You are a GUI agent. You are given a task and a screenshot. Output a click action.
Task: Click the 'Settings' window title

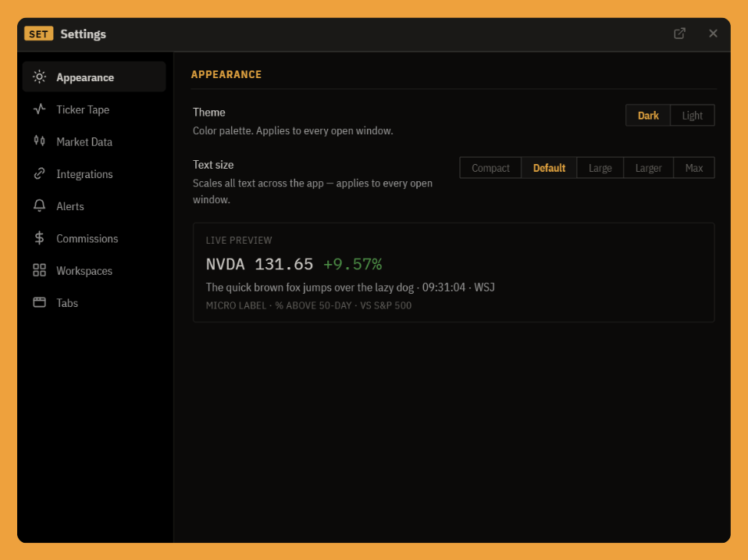click(x=83, y=34)
